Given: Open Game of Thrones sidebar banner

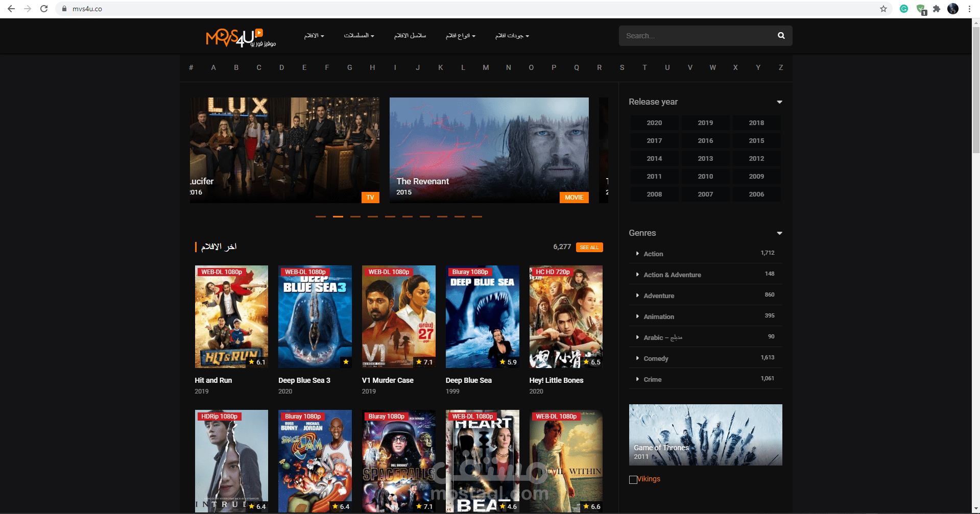Looking at the screenshot, I should click(705, 435).
